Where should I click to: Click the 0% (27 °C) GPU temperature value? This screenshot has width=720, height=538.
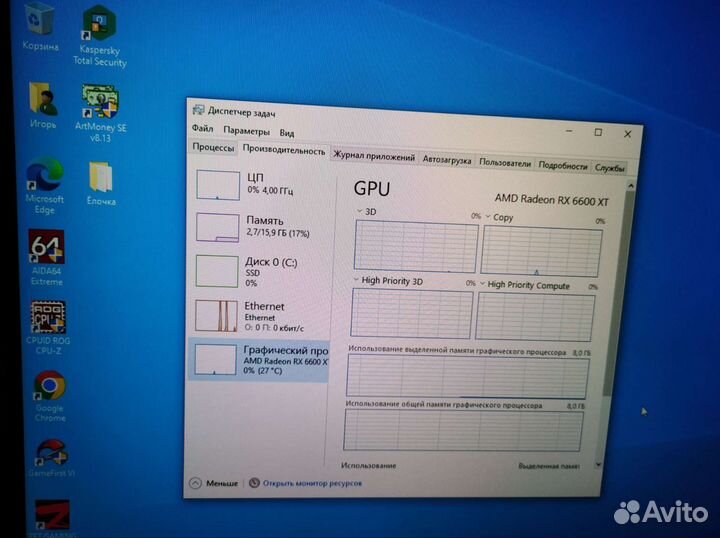tap(263, 370)
